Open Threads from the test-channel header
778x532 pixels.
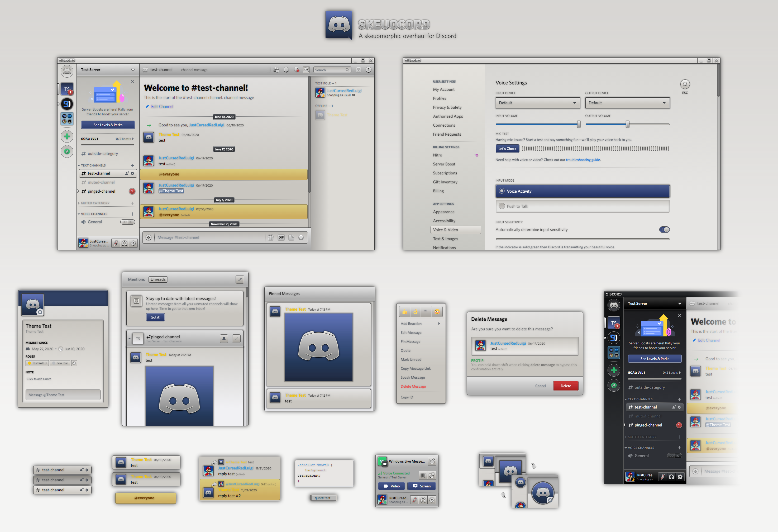click(276, 70)
